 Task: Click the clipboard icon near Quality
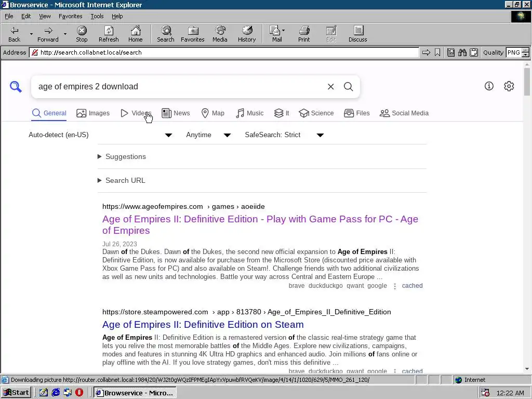tap(474, 52)
